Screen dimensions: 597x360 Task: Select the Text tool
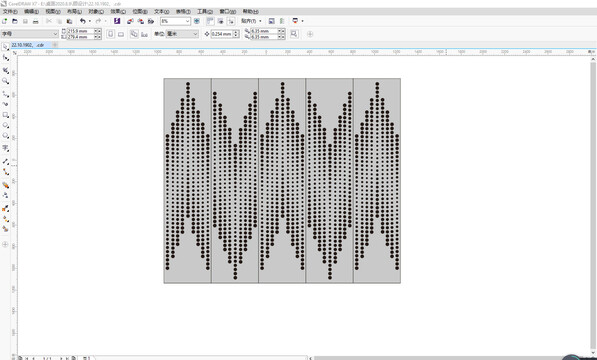coord(5,148)
